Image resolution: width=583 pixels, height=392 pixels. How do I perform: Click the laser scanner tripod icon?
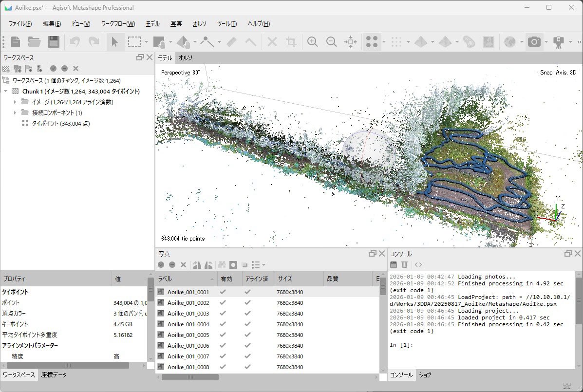coord(558,41)
